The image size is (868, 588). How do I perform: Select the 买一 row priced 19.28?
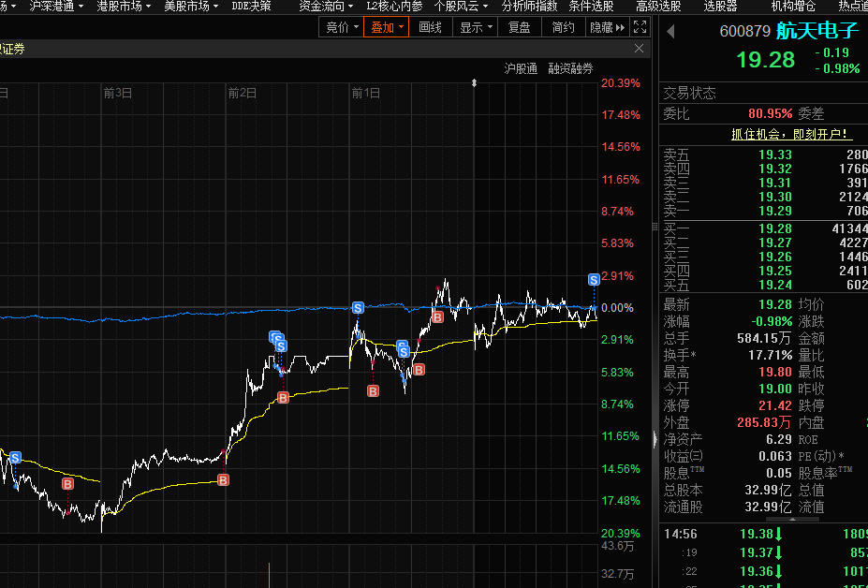coord(765,228)
